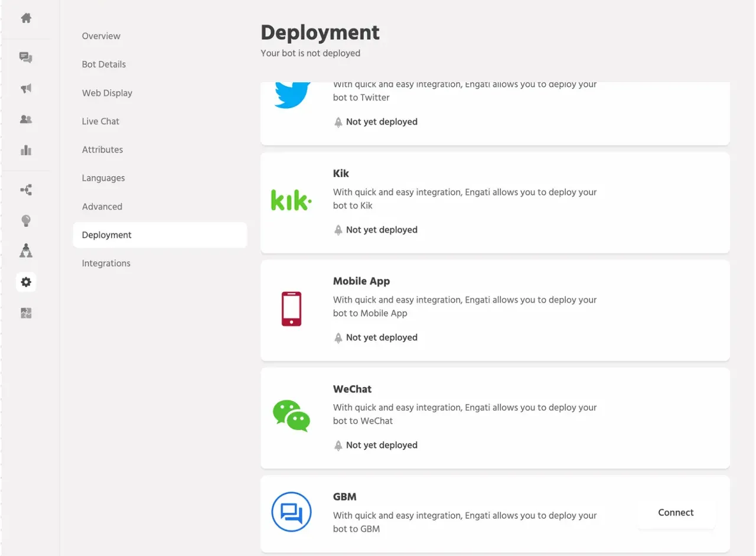Click the Deployment page heading

click(320, 32)
